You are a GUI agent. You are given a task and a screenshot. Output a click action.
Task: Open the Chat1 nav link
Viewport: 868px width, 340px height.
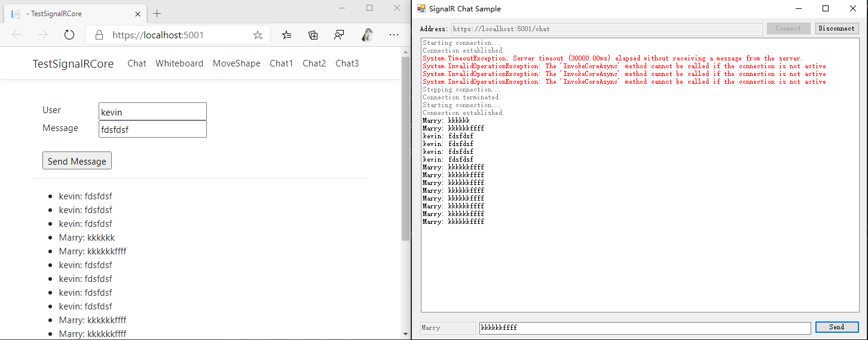tap(282, 63)
